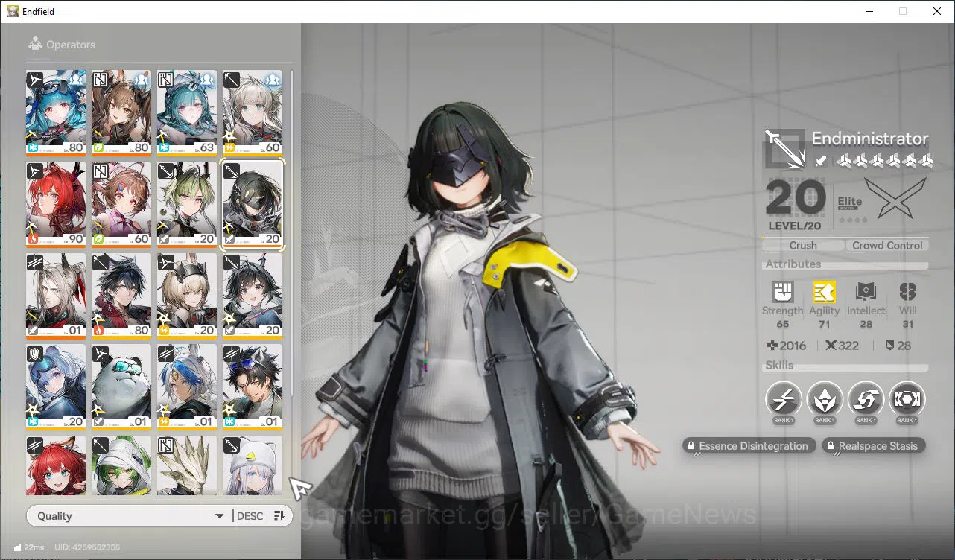
Task: Select the masked Endministrator level 20 card
Action: pyautogui.click(x=253, y=205)
